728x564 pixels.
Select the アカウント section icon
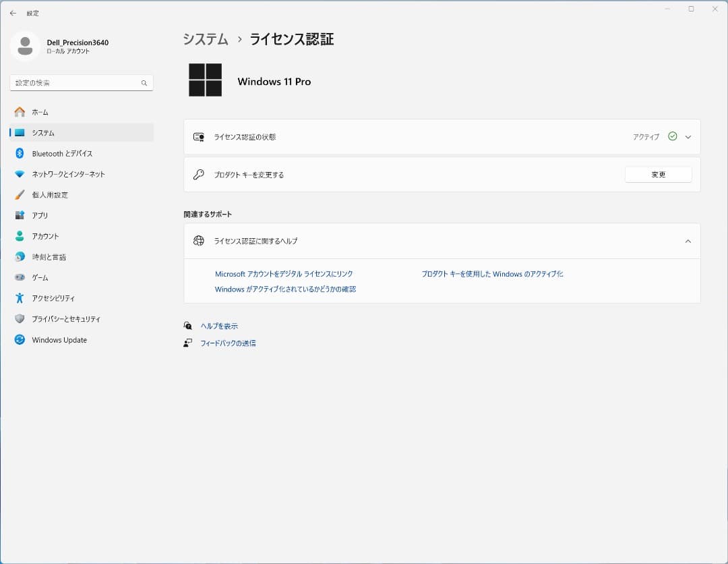click(20, 236)
